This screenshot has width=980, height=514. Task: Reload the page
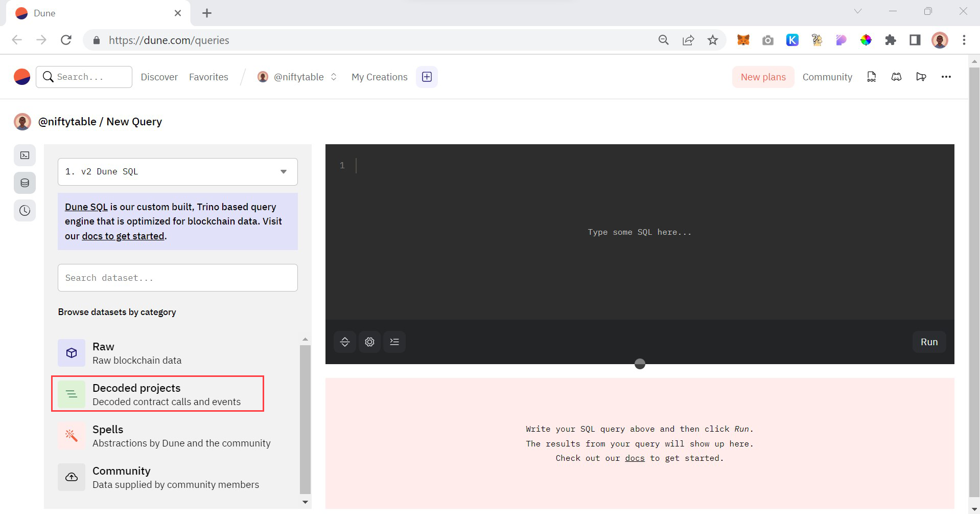[66, 40]
